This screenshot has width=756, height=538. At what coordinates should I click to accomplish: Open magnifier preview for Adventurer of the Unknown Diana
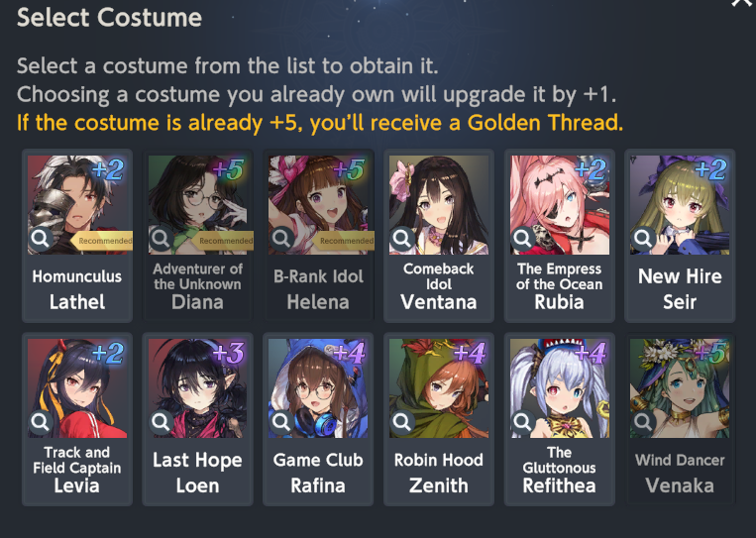click(162, 238)
